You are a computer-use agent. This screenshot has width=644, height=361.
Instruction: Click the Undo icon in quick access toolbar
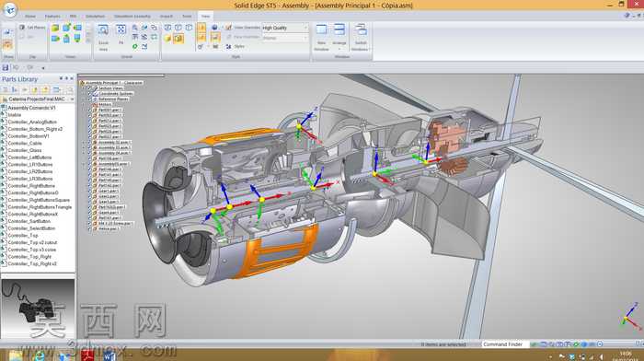(x=16, y=67)
